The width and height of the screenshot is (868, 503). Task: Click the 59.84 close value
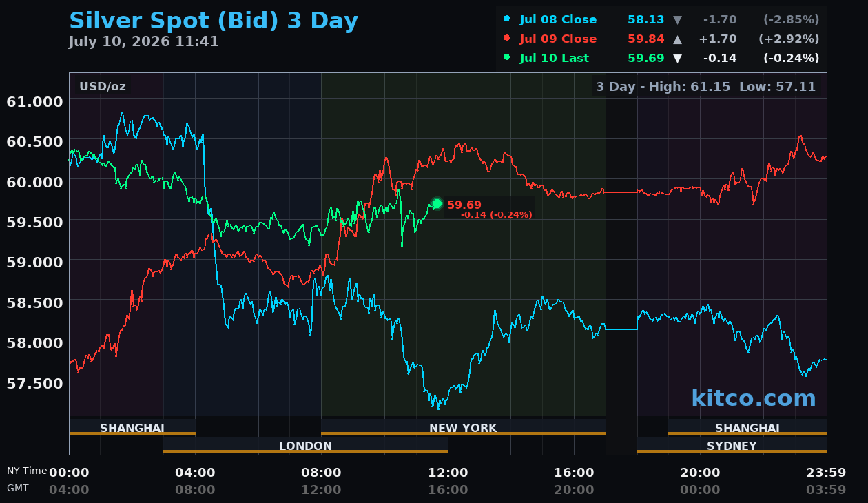(x=646, y=39)
